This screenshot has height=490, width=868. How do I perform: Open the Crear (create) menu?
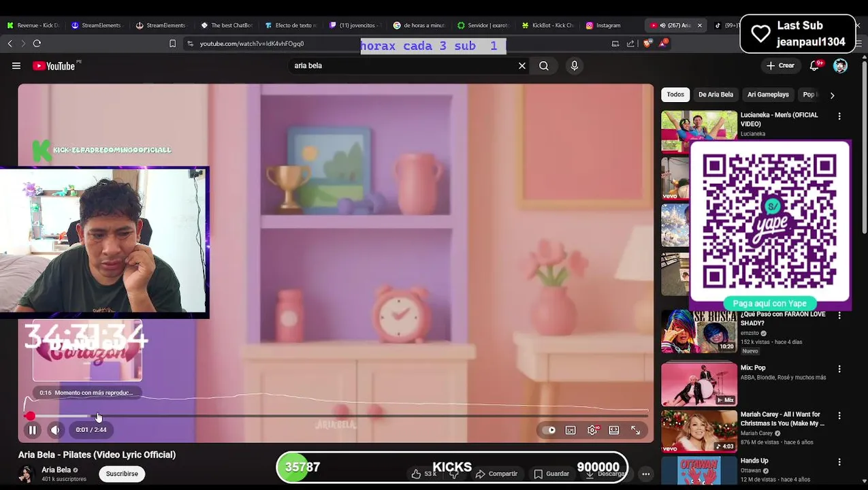(x=780, y=66)
